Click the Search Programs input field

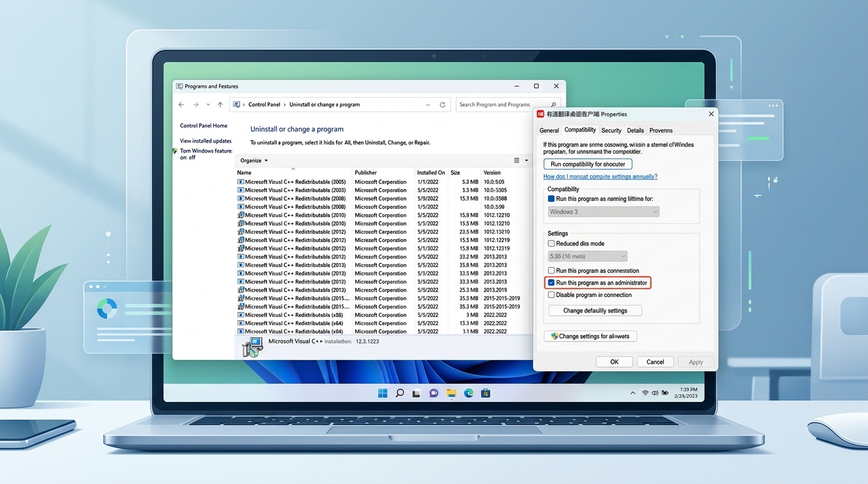(x=501, y=105)
